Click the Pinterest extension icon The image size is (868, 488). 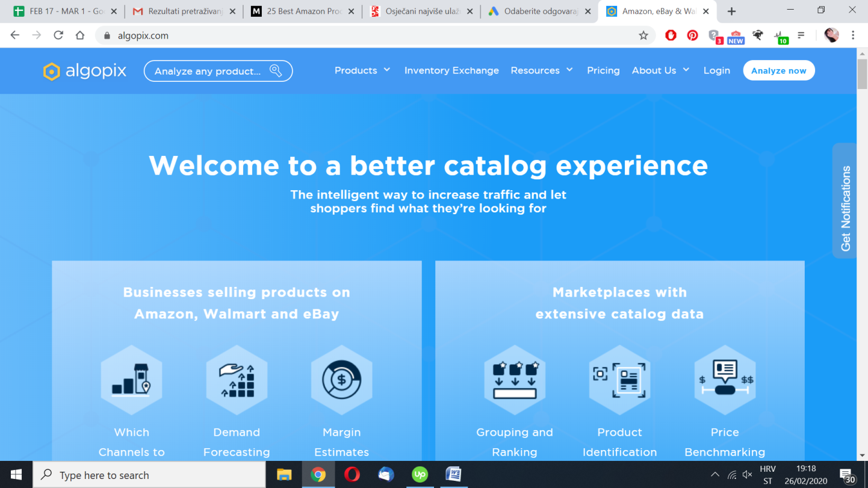pos(692,36)
